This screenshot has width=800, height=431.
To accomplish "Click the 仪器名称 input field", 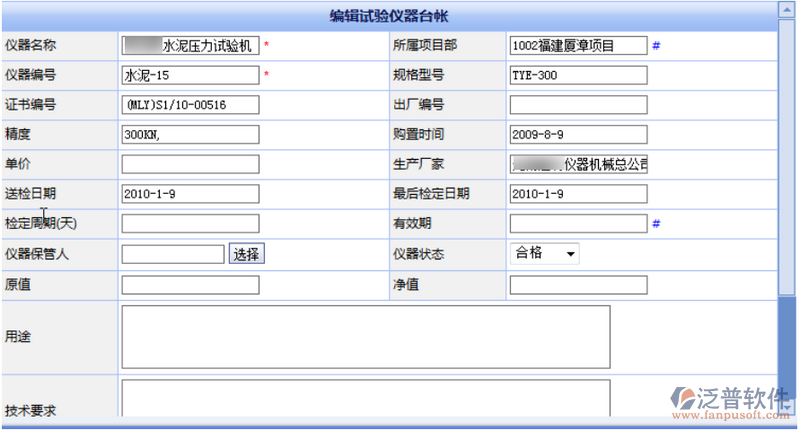I will pyautogui.click(x=190, y=46).
